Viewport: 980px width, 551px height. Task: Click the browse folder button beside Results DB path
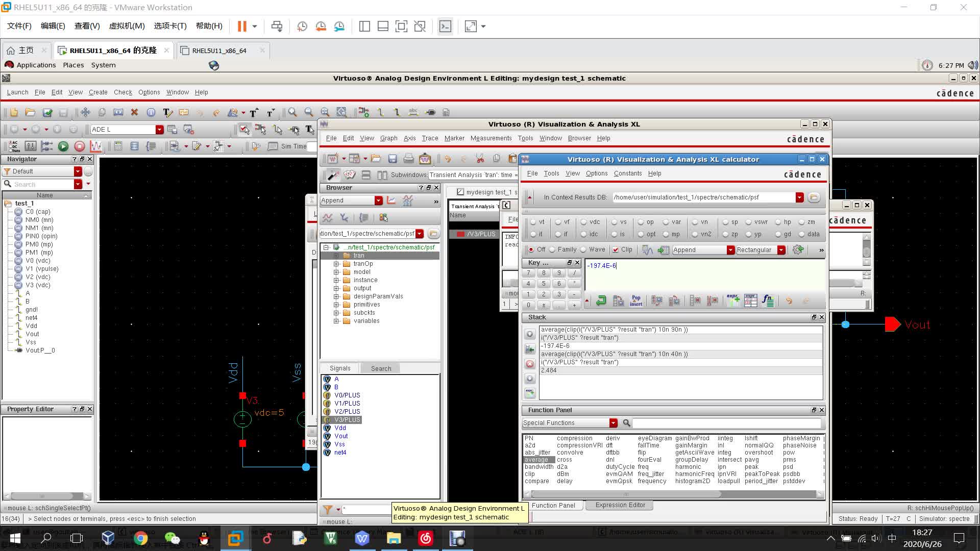pos(814,197)
